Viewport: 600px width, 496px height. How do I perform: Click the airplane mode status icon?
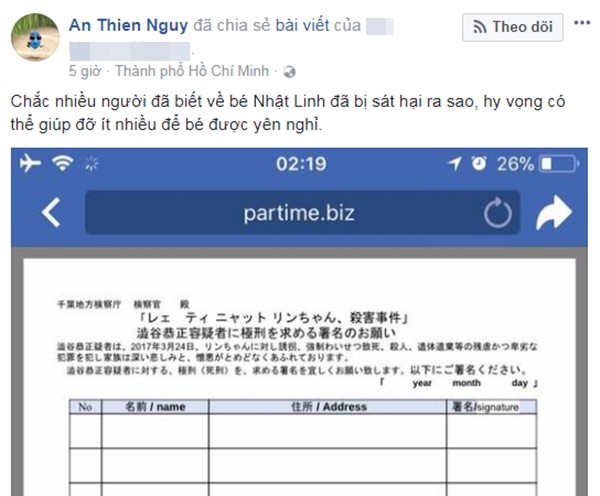click(30, 163)
